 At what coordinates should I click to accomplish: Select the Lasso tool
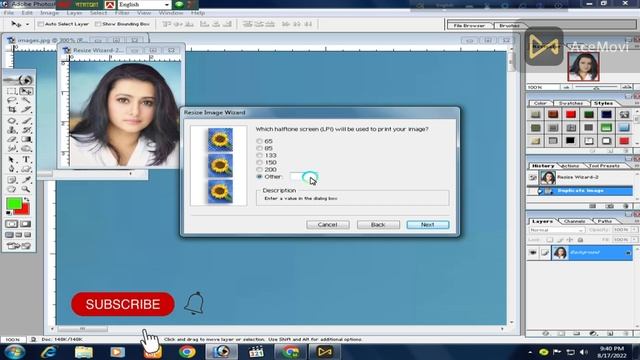[11, 100]
